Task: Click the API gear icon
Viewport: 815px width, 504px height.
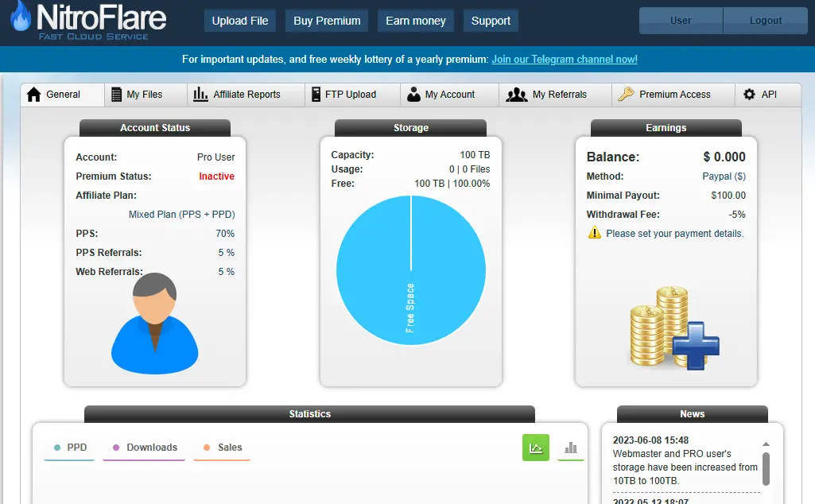Action: coord(749,94)
